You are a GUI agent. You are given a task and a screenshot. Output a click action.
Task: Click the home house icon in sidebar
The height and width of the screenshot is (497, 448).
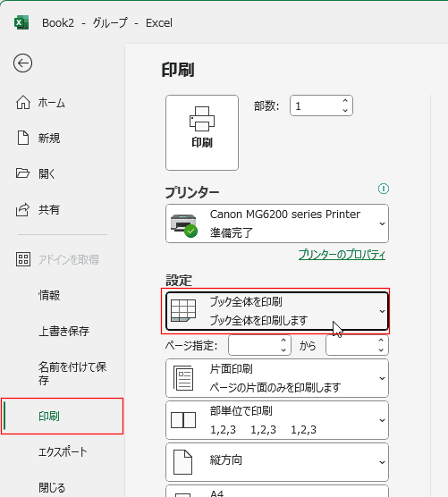23,103
